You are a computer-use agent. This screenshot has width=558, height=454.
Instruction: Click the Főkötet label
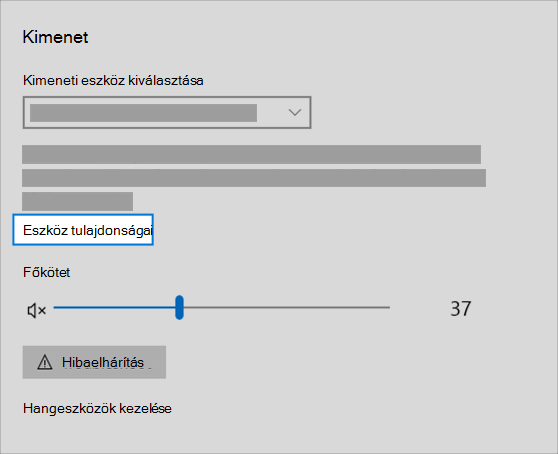point(47,273)
